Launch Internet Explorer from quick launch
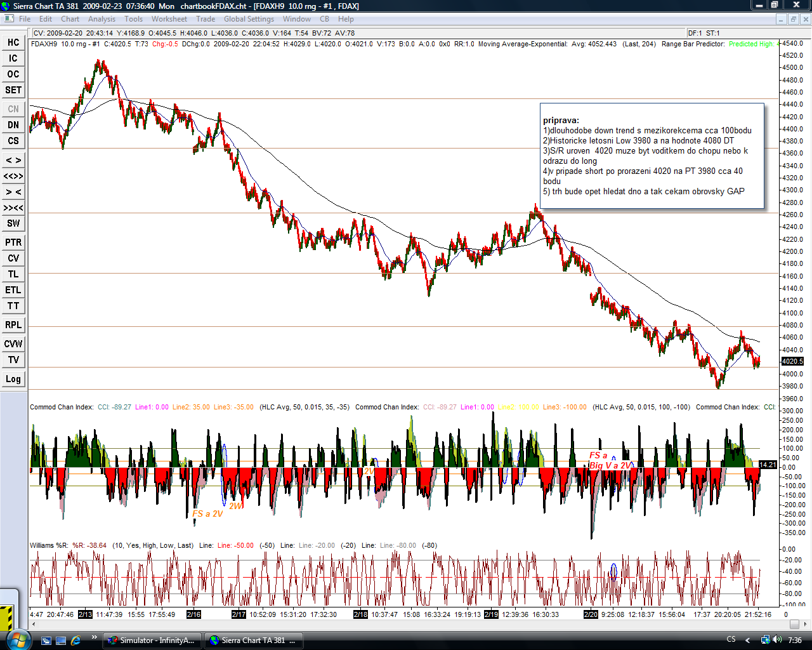Screen dimensions: 812x650 pos(75,640)
